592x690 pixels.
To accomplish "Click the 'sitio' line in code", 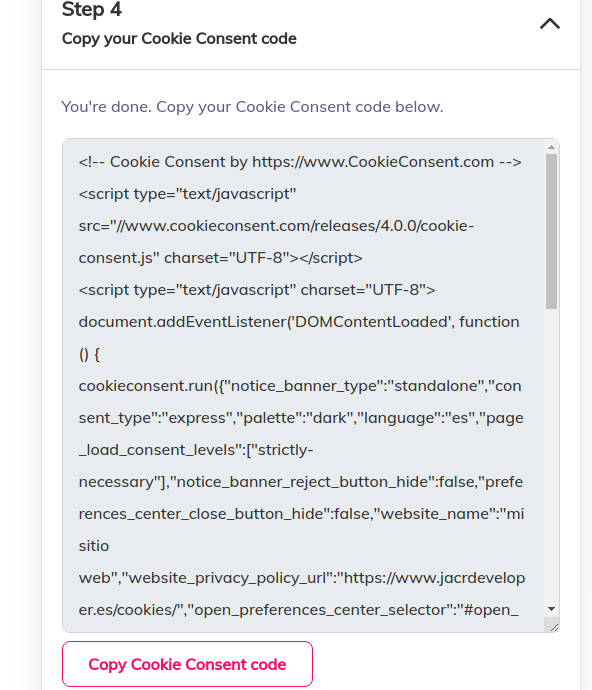I will tap(94, 546).
